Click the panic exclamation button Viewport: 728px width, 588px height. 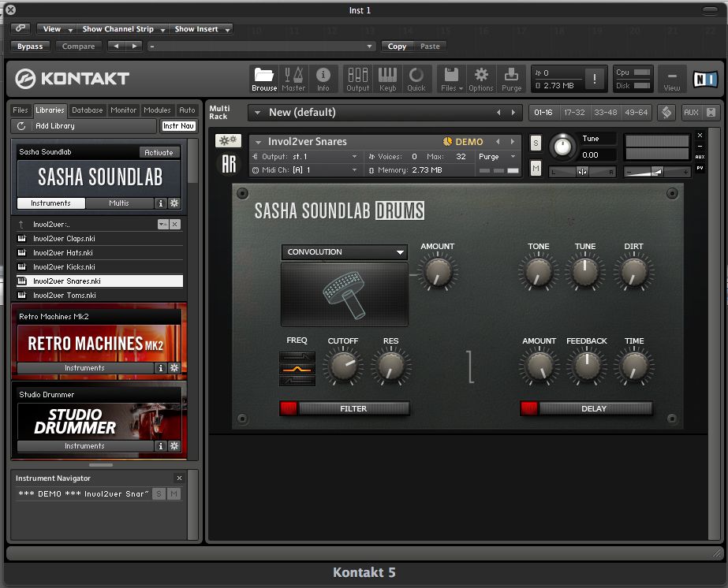coord(594,79)
